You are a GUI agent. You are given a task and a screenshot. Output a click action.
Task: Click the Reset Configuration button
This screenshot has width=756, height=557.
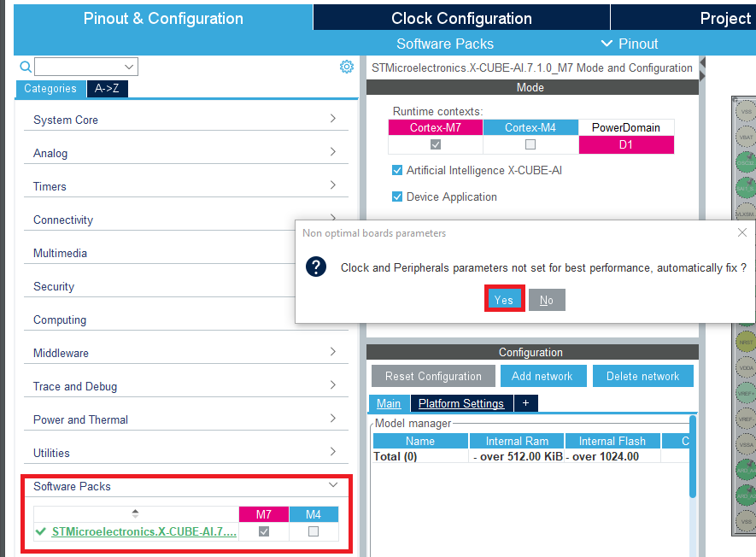click(433, 376)
